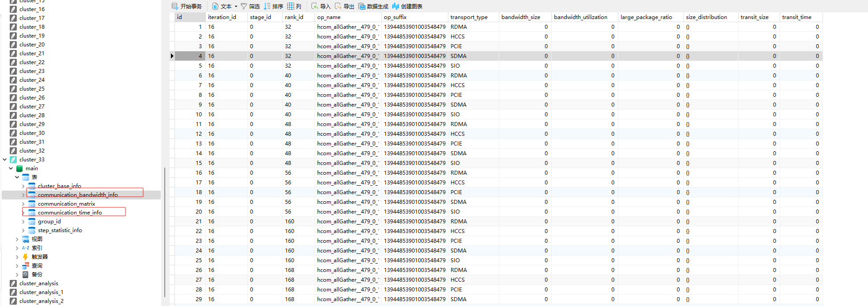The height and width of the screenshot is (306, 868).
Task: Click the Sort (排序) icon
Action: point(267,6)
